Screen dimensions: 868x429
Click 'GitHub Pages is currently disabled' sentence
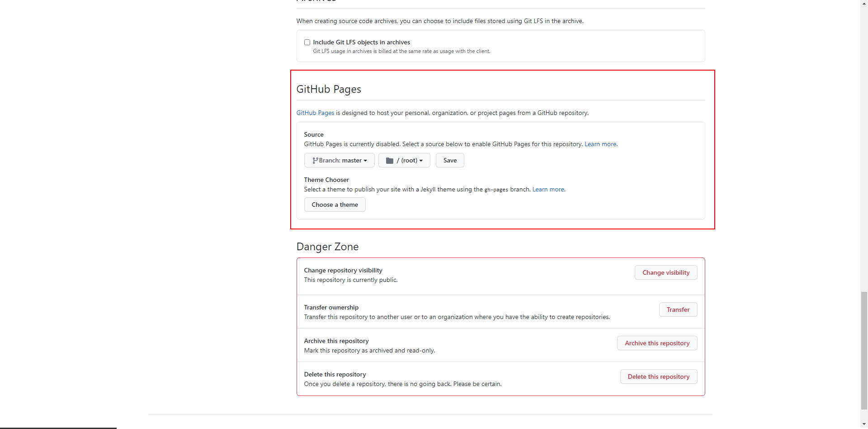352,144
